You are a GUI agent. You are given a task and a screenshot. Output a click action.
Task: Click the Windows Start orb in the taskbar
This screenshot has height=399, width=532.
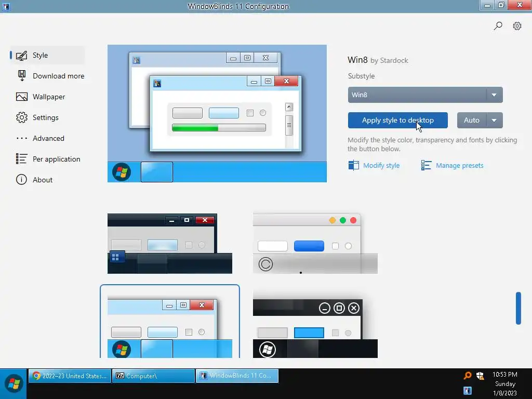tap(14, 384)
